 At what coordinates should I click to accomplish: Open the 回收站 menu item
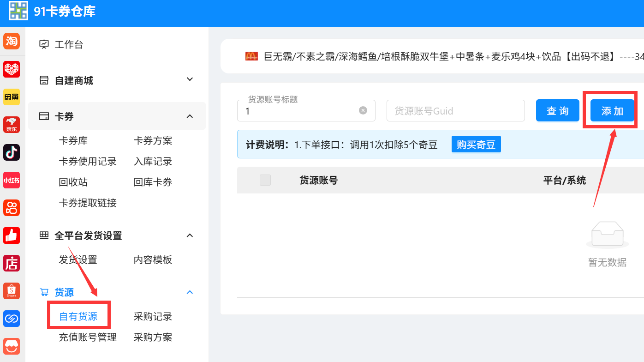click(73, 182)
